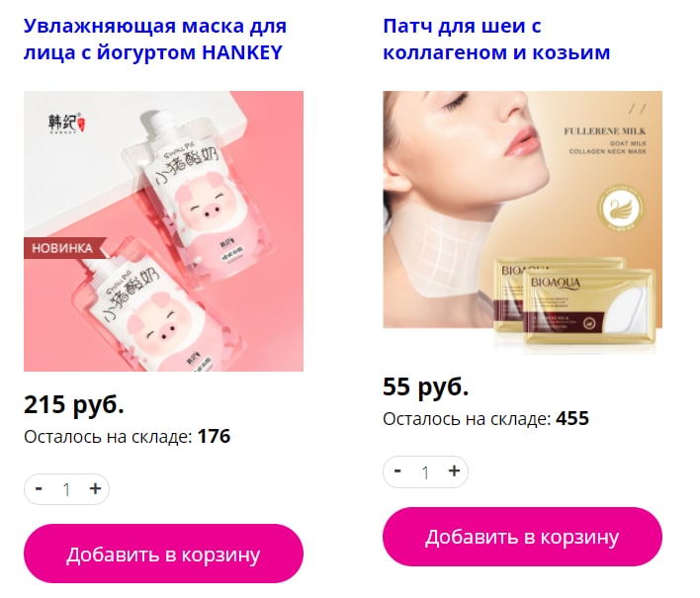Image resolution: width=700 pixels, height=598 pixels.
Task: Click the 55 руб. price label
Action: click(425, 386)
